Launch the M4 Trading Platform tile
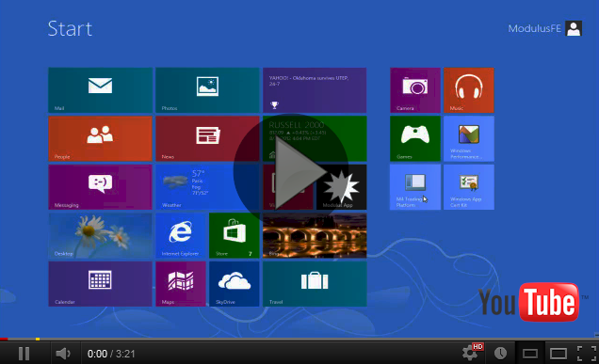 [415, 187]
